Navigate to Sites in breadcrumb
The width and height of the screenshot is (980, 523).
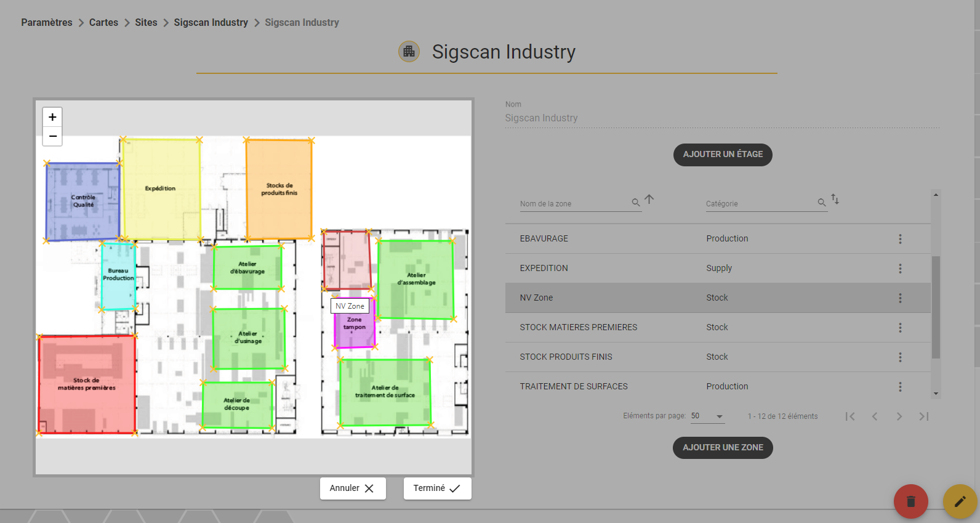click(x=146, y=23)
